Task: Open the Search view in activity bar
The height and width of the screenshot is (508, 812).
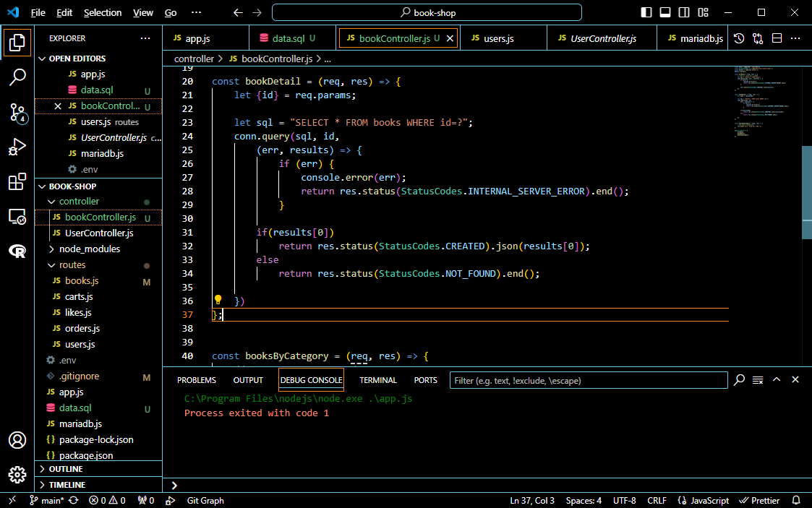Action: pyautogui.click(x=17, y=77)
